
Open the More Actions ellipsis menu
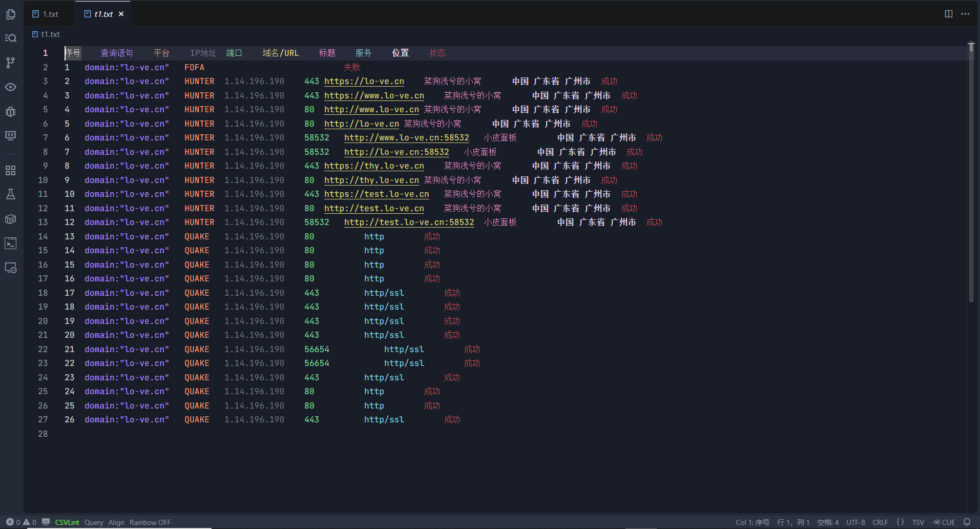tap(965, 14)
